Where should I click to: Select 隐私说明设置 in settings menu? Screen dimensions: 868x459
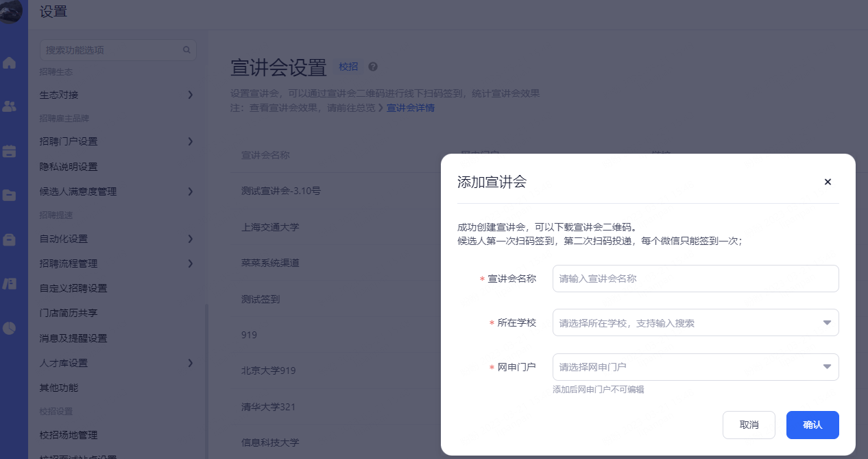tap(69, 167)
